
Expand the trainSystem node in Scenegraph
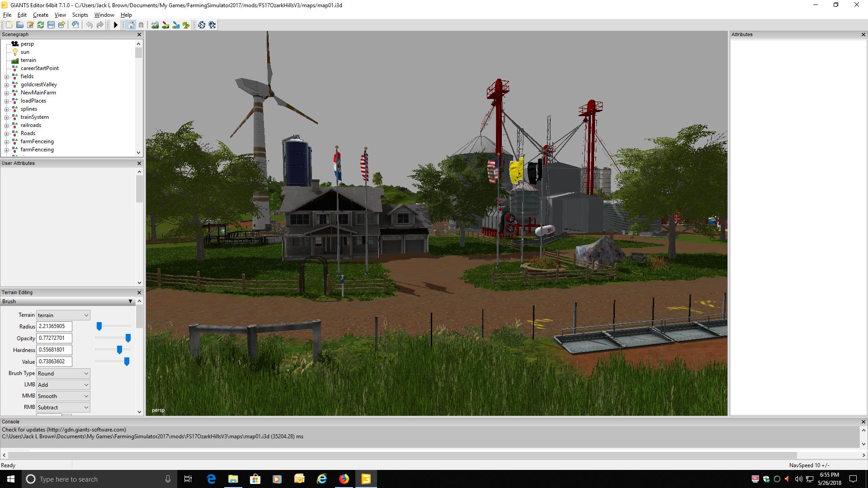pyautogui.click(x=6, y=117)
